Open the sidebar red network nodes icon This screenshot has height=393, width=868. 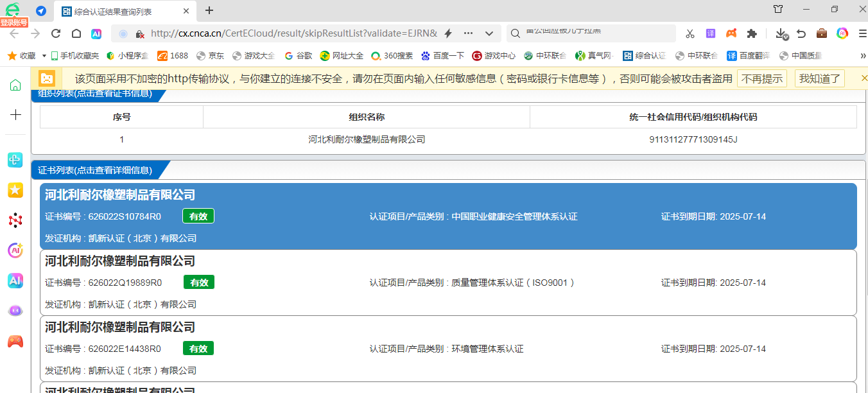[x=15, y=220]
